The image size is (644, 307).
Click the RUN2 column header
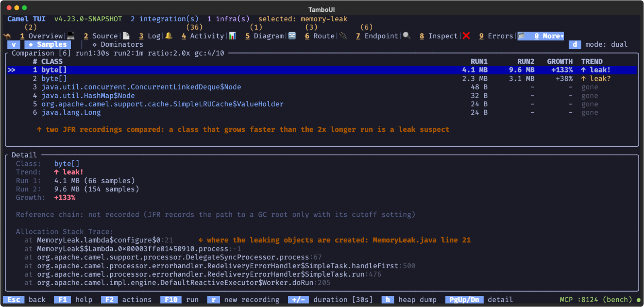(x=526, y=61)
